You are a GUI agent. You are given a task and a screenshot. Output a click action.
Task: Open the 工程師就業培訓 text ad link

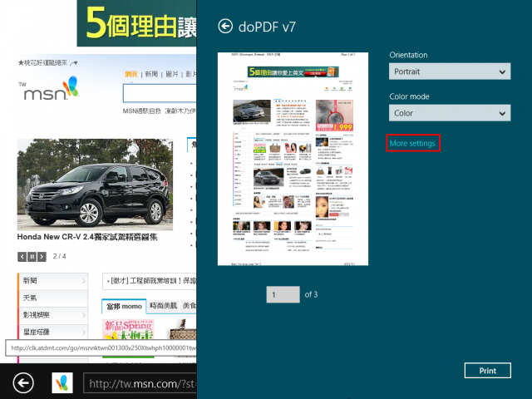pos(151,281)
